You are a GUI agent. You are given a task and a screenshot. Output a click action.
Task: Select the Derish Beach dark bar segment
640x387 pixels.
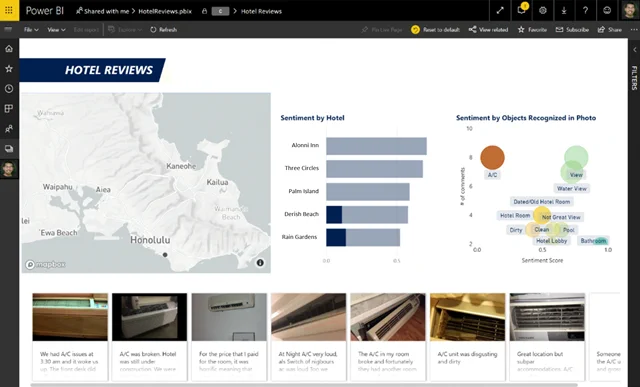click(334, 215)
